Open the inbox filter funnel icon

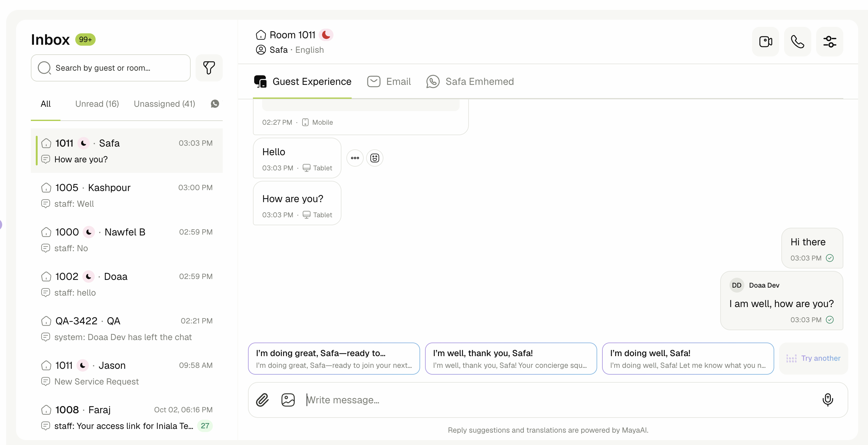(209, 68)
